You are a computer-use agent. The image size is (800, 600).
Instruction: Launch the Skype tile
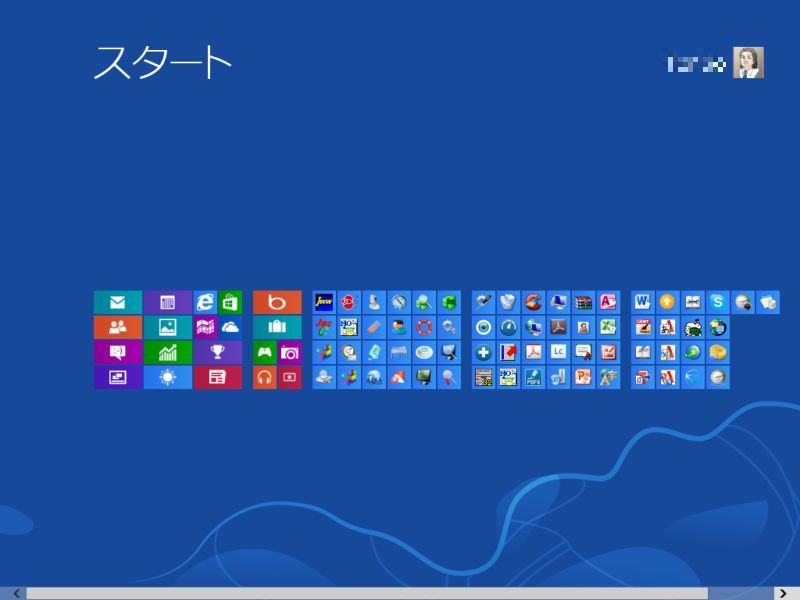coord(717,302)
